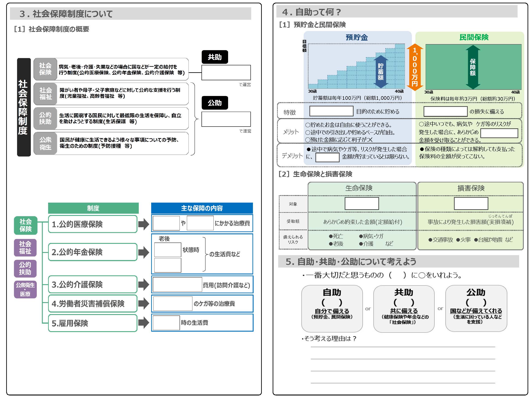Viewport: 532px width, 399px height.
Task: Select the parentheses under 公助 in section 5
Action: [x=476, y=302]
